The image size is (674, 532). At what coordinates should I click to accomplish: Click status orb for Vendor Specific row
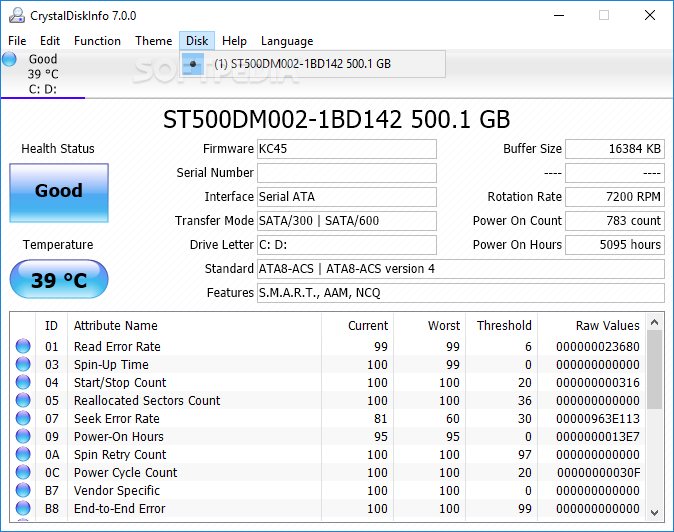[23, 490]
